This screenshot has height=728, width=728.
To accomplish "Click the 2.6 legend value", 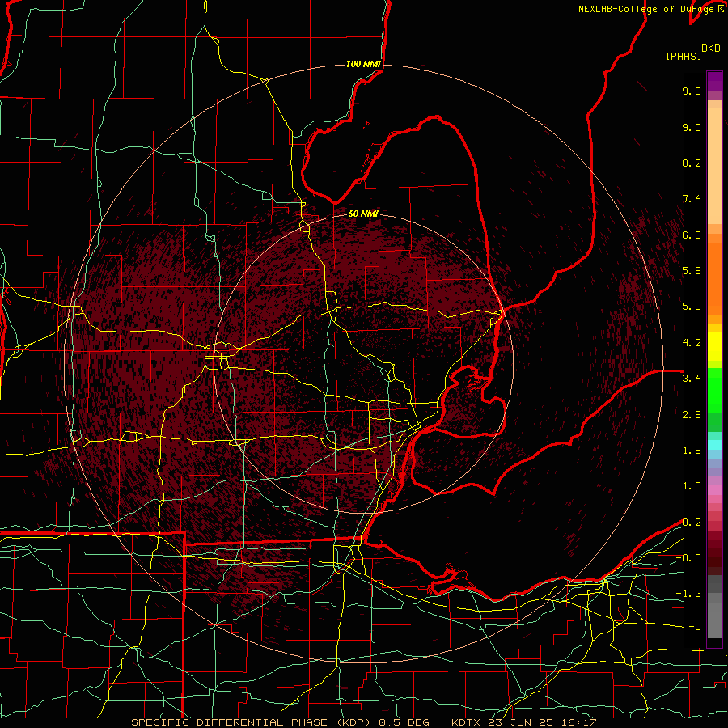I will (692, 415).
